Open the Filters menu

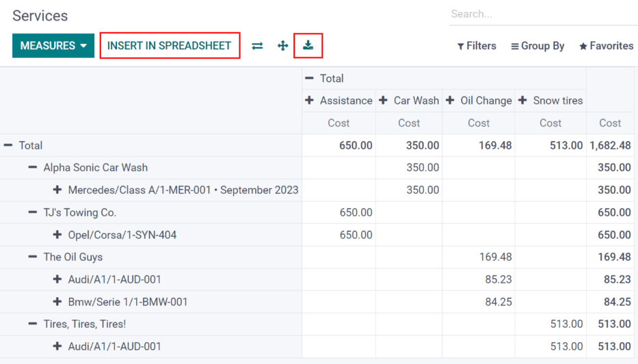click(477, 46)
